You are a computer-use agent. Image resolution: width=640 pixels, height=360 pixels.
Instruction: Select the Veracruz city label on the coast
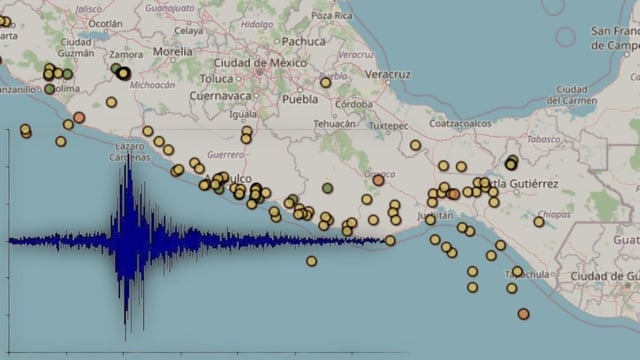pyautogui.click(x=387, y=74)
